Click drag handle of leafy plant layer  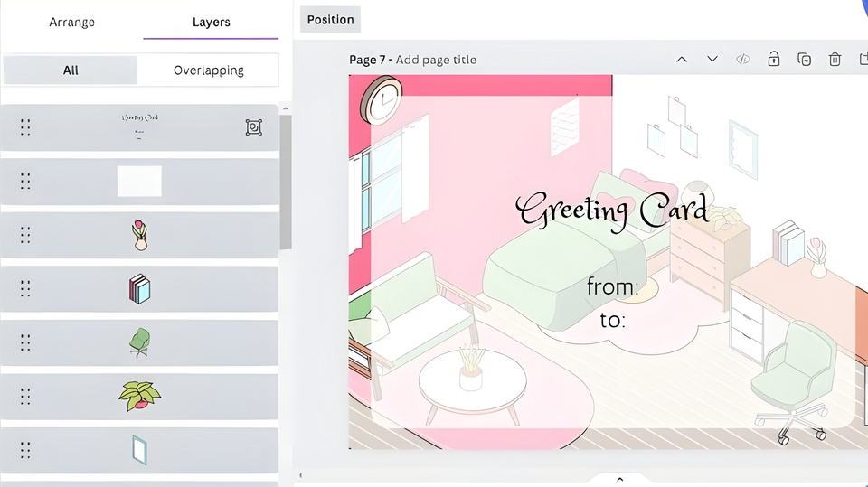(x=25, y=397)
